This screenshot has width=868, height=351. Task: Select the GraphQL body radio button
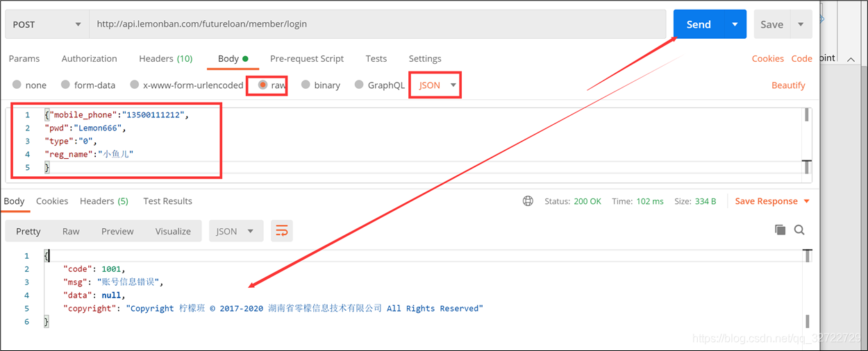tap(359, 85)
